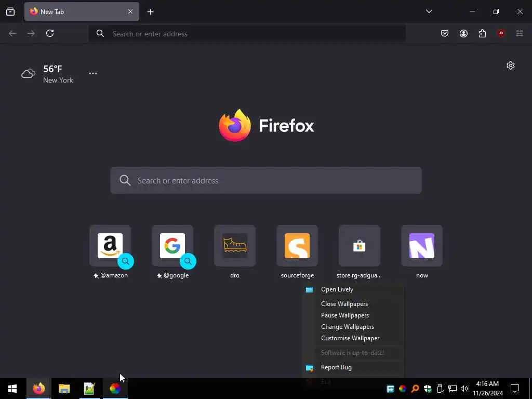Open weather widget three-dot menu
The width and height of the screenshot is (532, 399).
click(x=93, y=73)
